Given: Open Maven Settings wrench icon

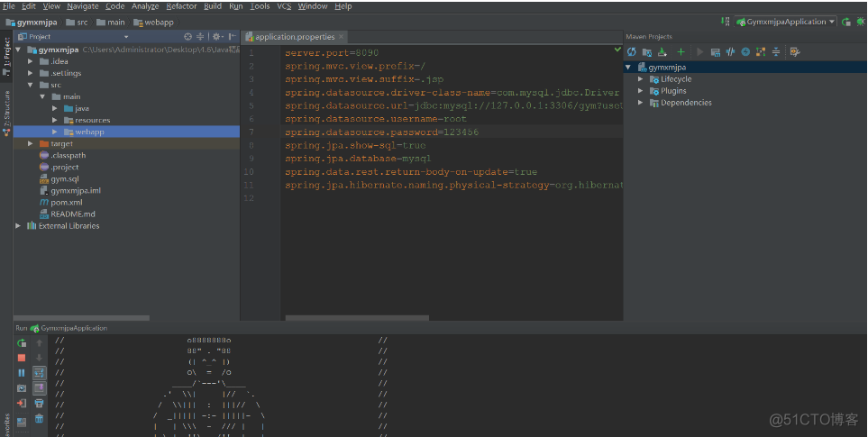Looking at the screenshot, I should tap(795, 52).
